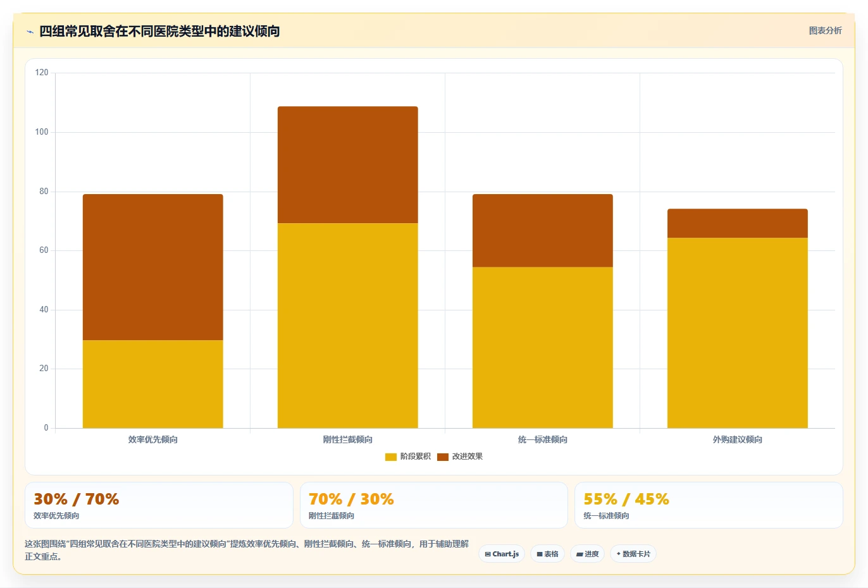Click the y-axis value 20

point(44,369)
